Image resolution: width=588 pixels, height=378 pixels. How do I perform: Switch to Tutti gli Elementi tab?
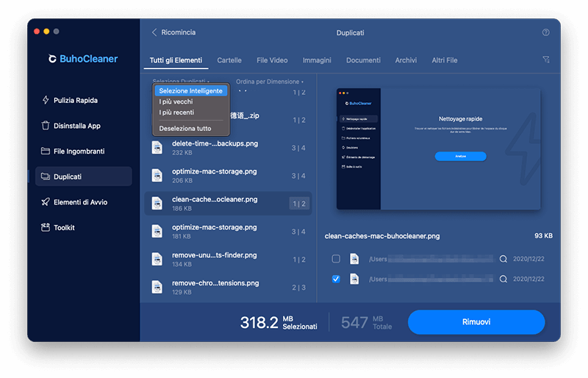tap(176, 60)
